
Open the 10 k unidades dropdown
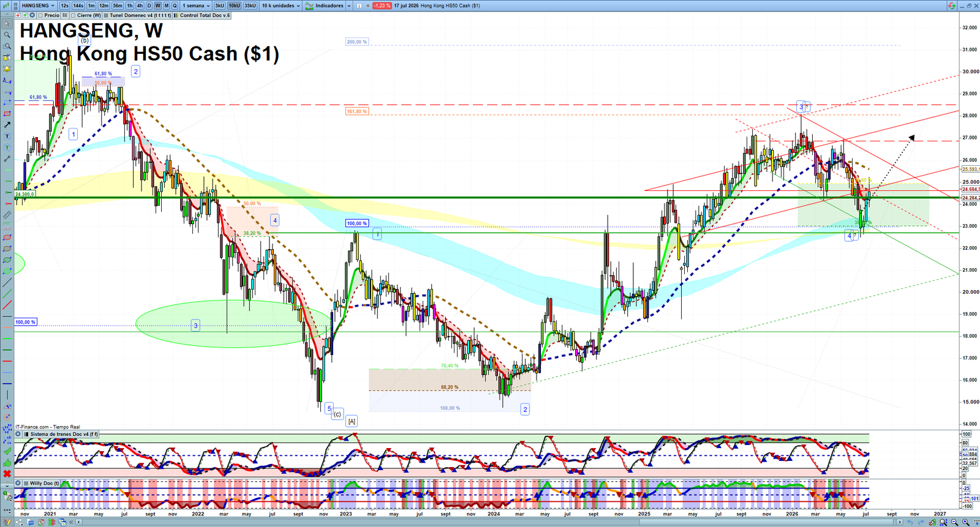pos(281,6)
